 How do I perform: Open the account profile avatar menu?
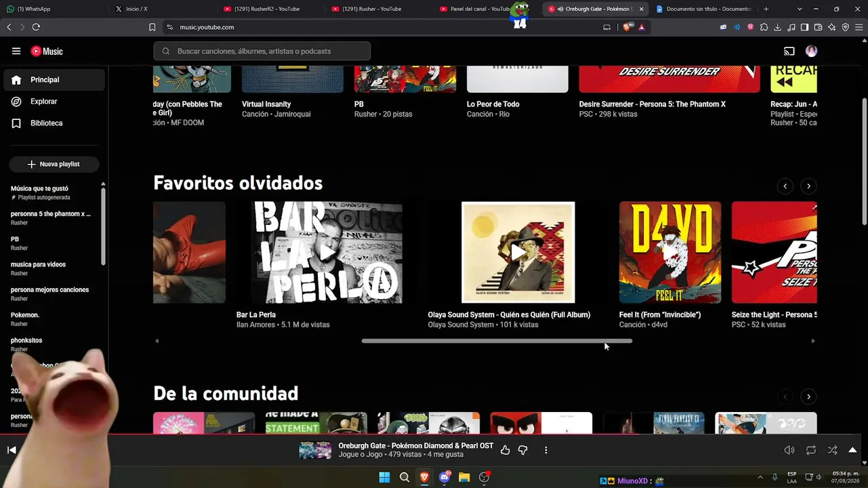811,51
